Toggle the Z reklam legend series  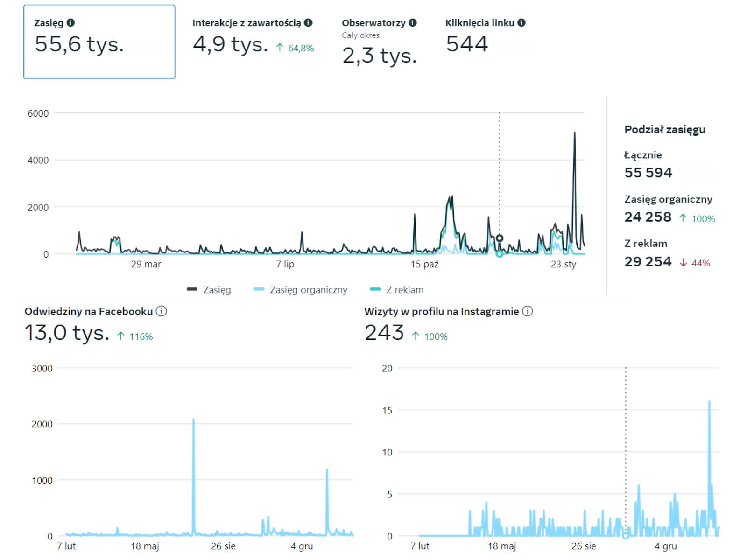396,290
